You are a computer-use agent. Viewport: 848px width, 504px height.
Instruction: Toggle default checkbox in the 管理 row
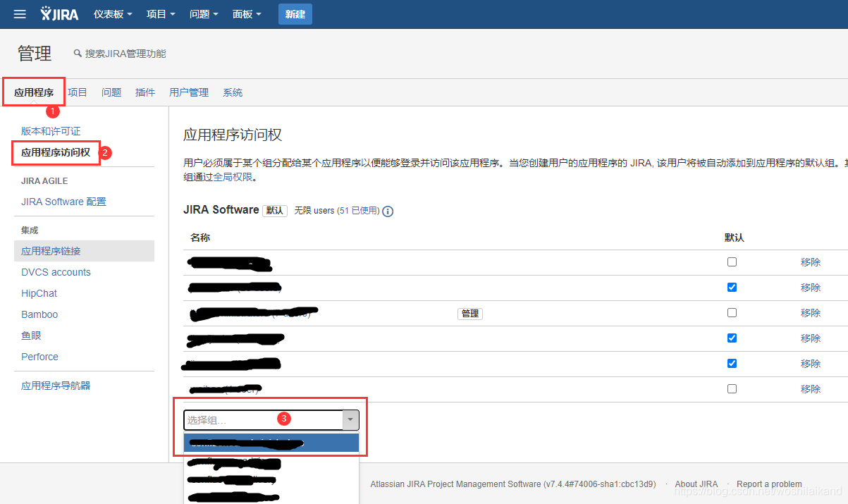pos(732,312)
